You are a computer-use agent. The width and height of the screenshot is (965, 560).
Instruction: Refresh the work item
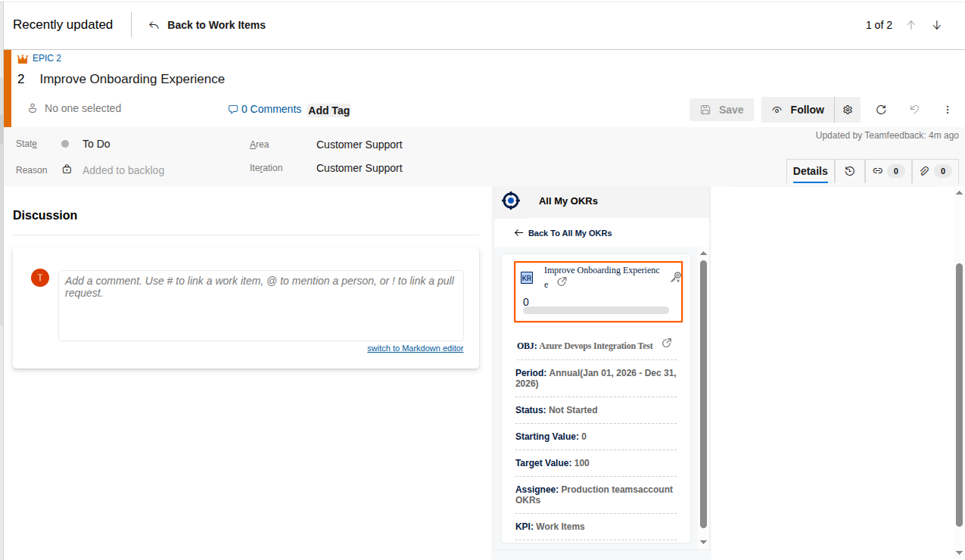(881, 110)
